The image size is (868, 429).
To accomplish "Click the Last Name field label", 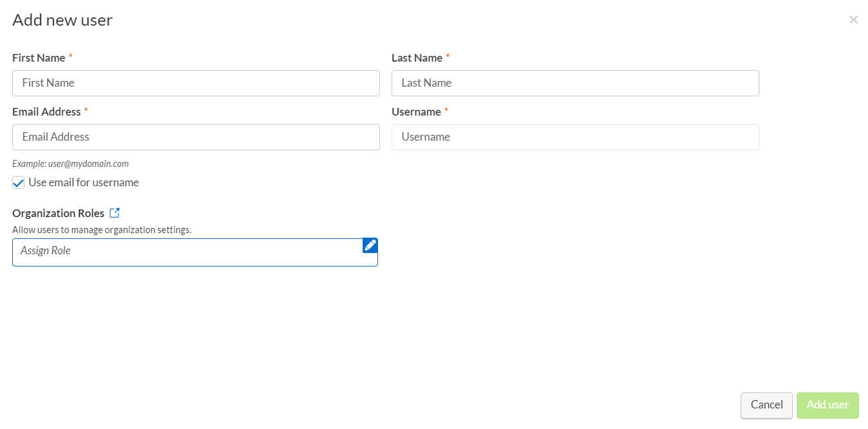I will click(x=417, y=58).
